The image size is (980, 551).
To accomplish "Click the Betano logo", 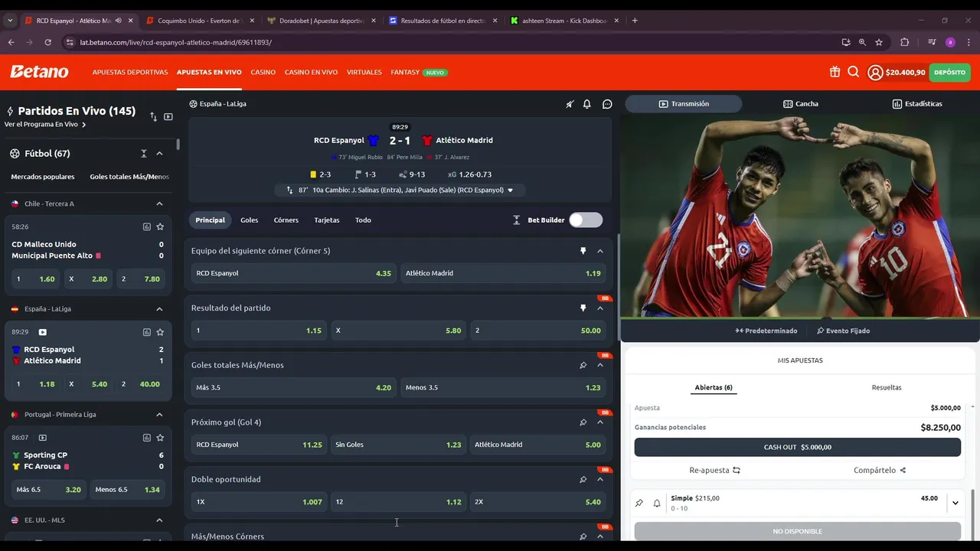I will coord(39,72).
